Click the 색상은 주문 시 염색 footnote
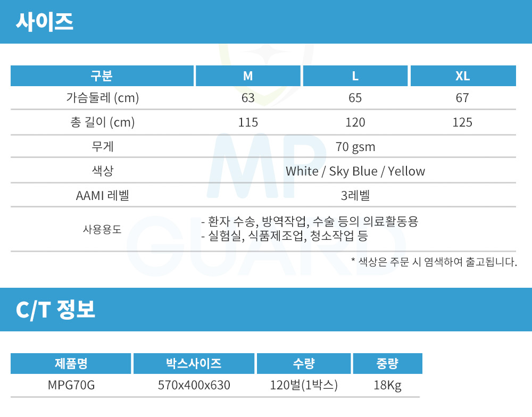 pyautogui.click(x=434, y=262)
